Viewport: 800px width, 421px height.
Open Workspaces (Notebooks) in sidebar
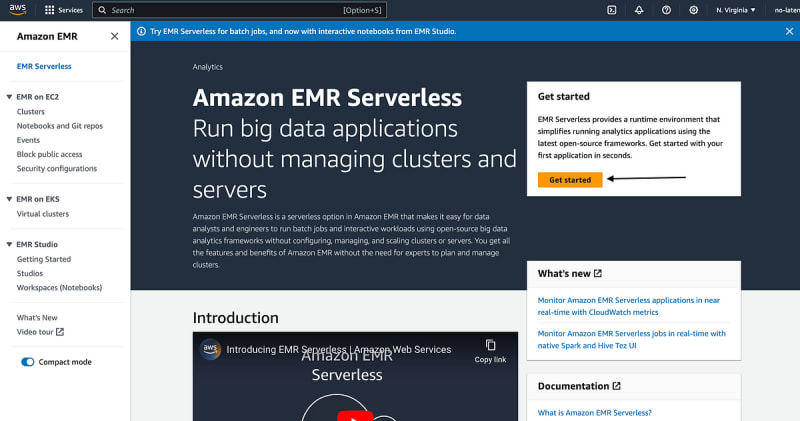59,287
